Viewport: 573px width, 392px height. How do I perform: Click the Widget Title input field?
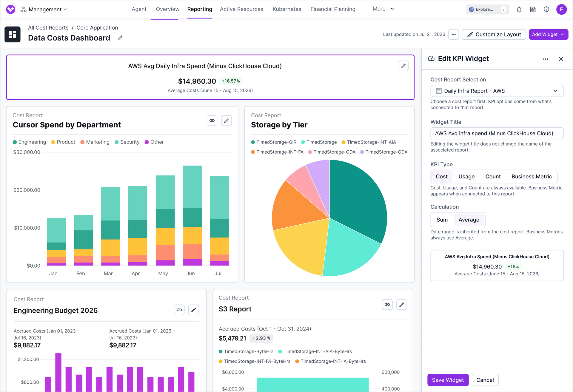click(497, 133)
